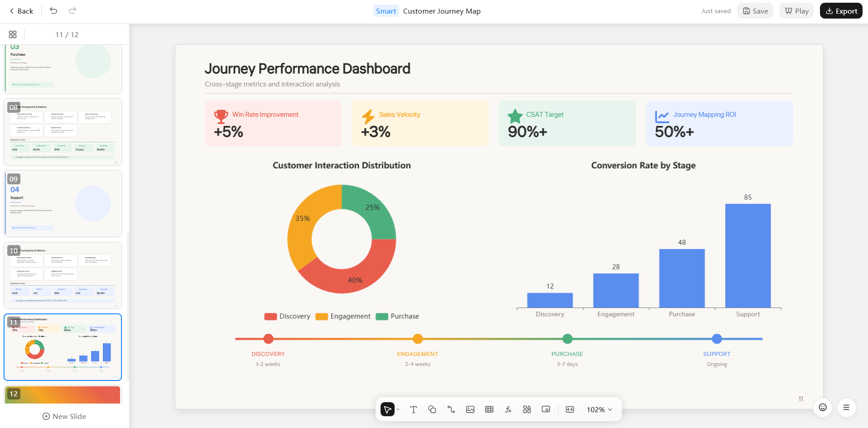Open the Shapes tool

pyautogui.click(x=432, y=409)
